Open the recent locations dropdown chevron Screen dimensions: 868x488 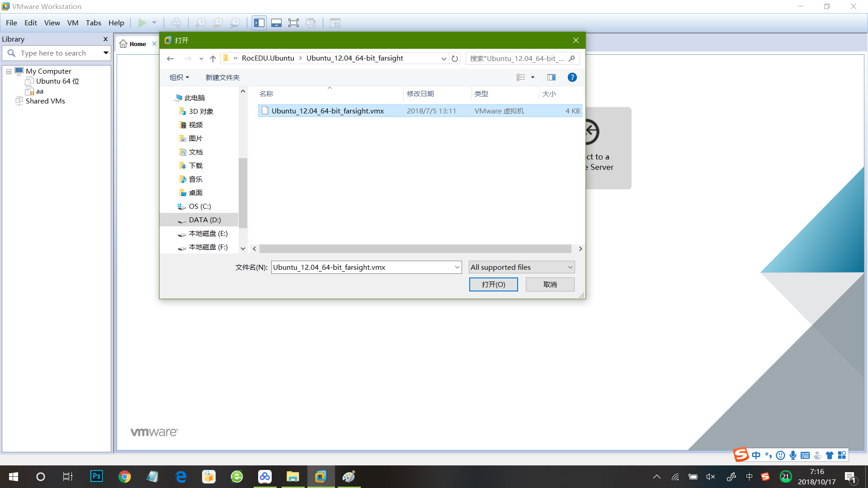tap(201, 59)
